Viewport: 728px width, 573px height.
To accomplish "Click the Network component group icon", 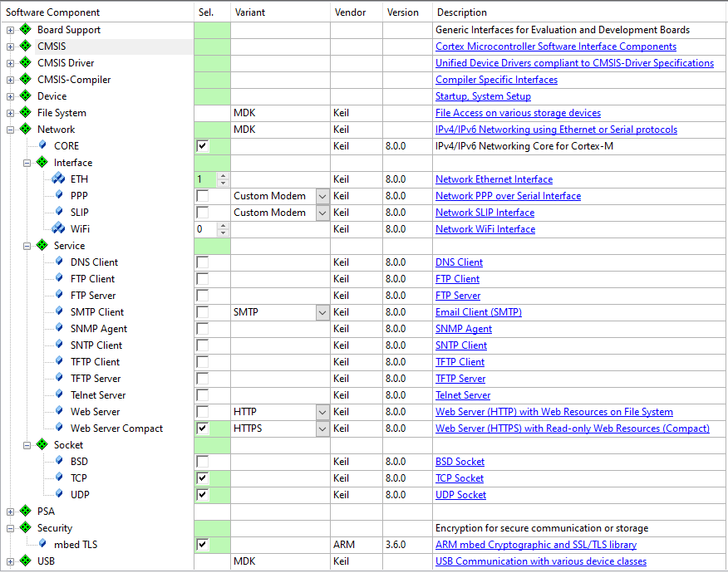I will tap(25, 130).
